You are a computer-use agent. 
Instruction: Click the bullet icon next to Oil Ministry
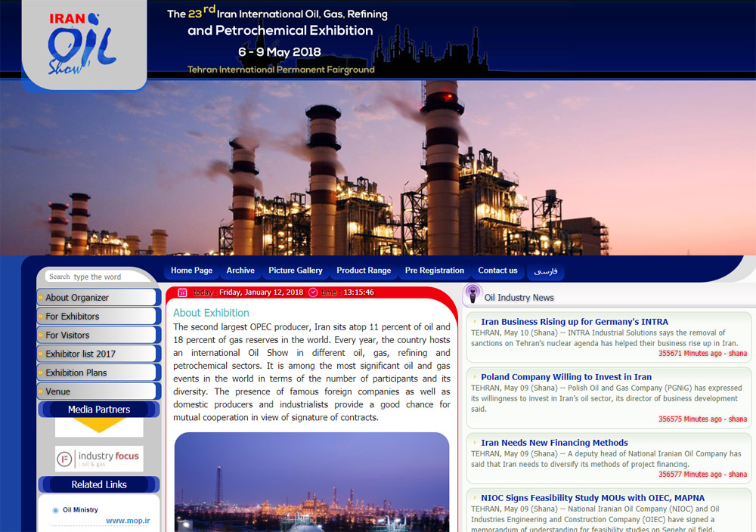55,510
